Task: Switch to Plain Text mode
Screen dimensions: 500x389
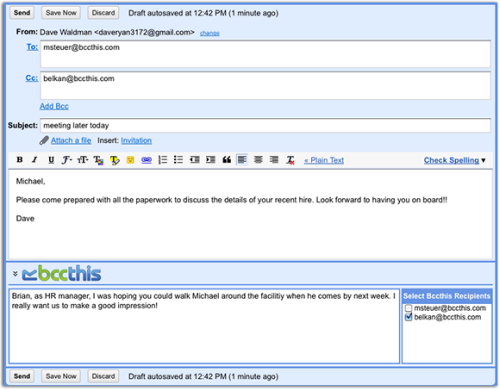Action: (x=324, y=160)
